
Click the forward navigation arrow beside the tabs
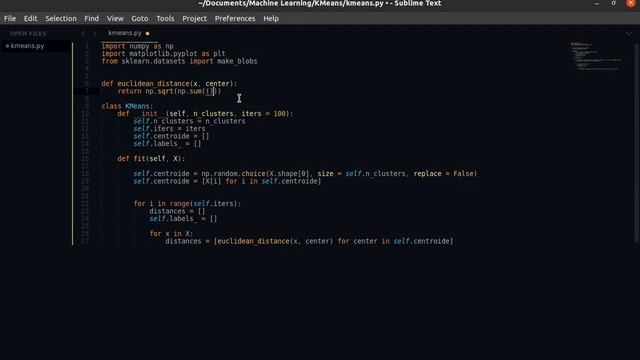pyautogui.click(x=94, y=33)
